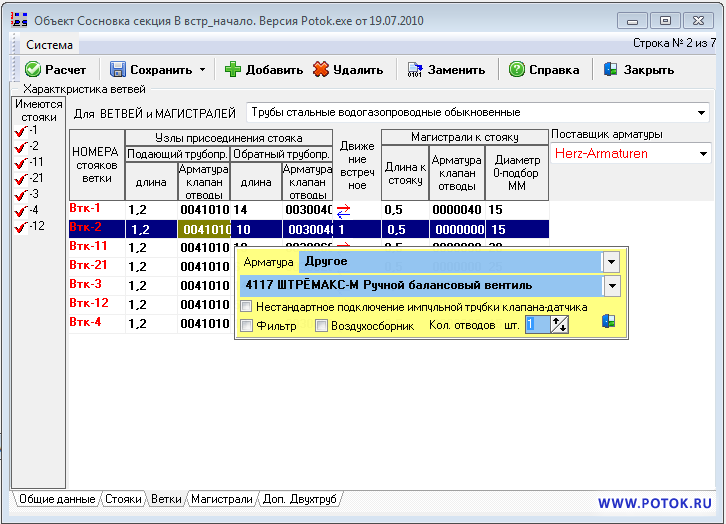The width and height of the screenshot is (726, 524).
Task: Switch to the Магистрали tab
Action: [x=221, y=498]
